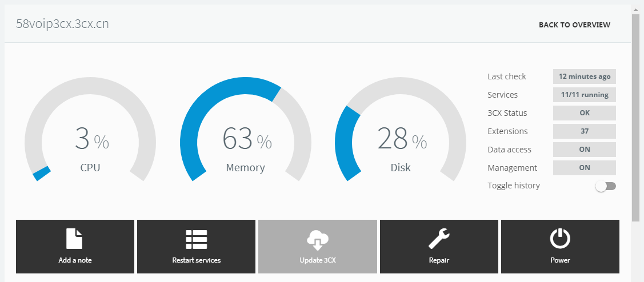This screenshot has width=644, height=282.
Task: Click the Disk 28% gauge
Action: point(401,129)
